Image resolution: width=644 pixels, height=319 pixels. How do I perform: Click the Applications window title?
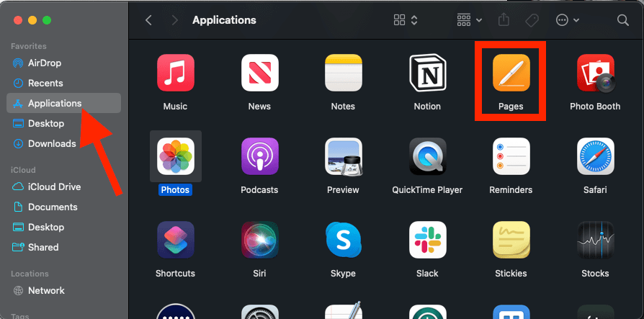point(224,20)
